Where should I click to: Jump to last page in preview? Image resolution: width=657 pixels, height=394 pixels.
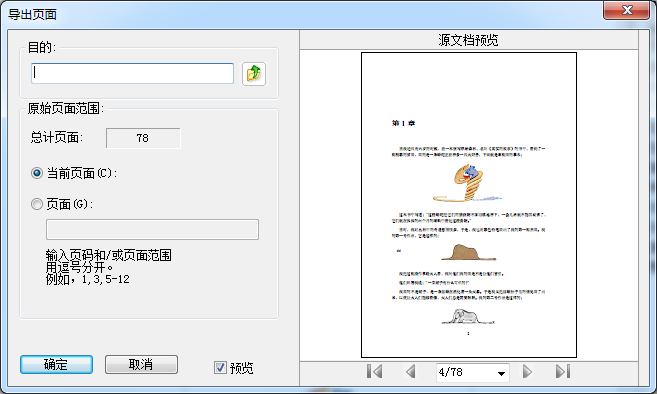(563, 371)
